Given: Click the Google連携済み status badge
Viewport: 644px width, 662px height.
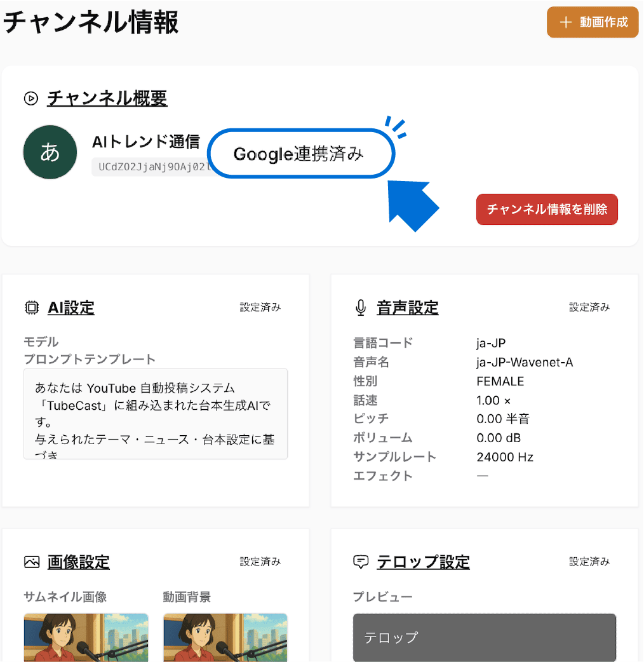Looking at the screenshot, I should [x=300, y=153].
